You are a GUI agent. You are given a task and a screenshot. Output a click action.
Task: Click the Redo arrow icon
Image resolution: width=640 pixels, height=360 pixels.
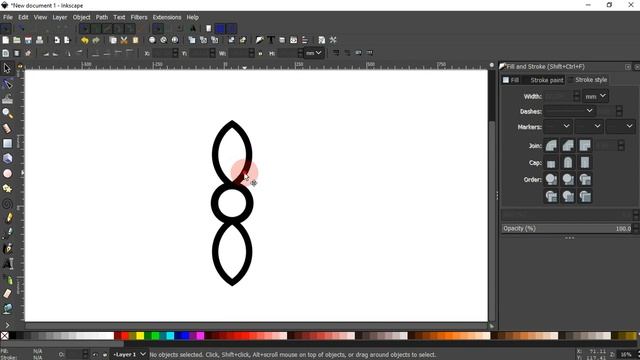click(96, 40)
